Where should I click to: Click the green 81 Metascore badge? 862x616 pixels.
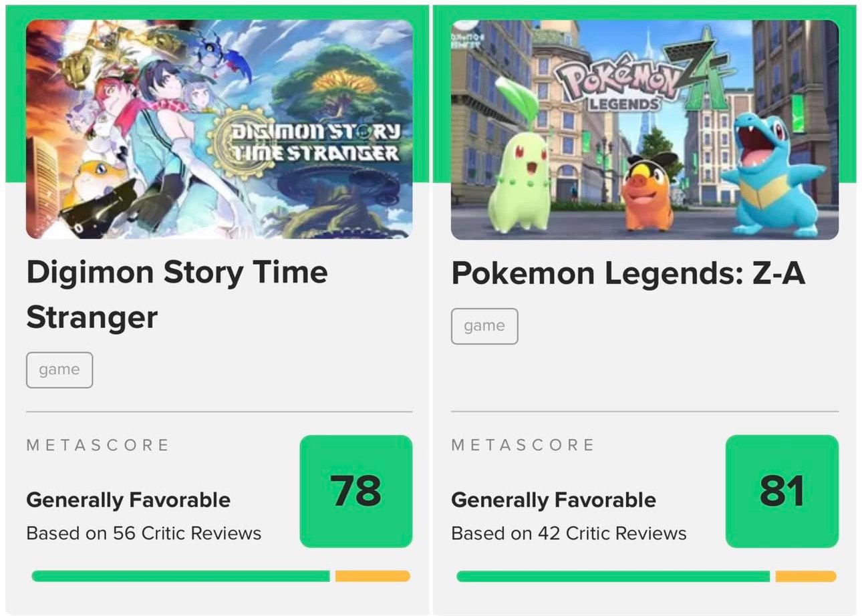[782, 491]
